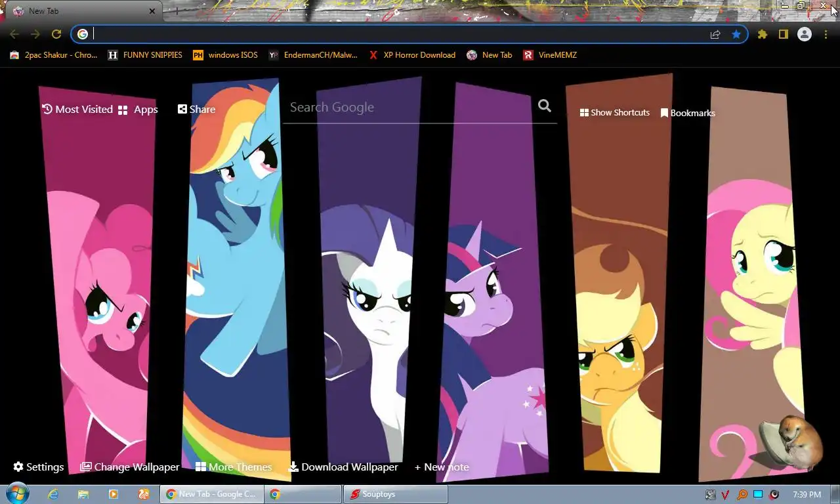Open the XP Horror Download bookmark
The width and height of the screenshot is (840, 504).
(412, 55)
